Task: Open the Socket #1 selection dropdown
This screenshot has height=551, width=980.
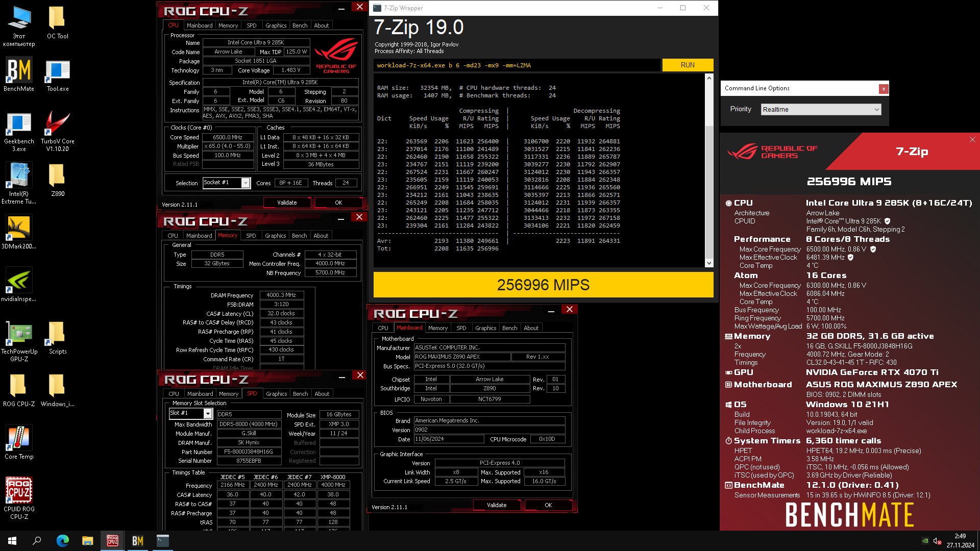Action: click(226, 183)
